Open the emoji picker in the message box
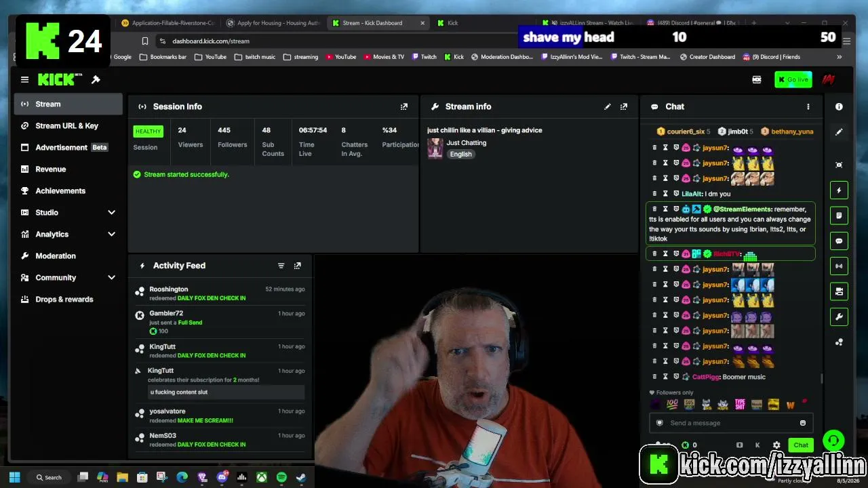Image resolution: width=868 pixels, height=488 pixels. [803, 423]
